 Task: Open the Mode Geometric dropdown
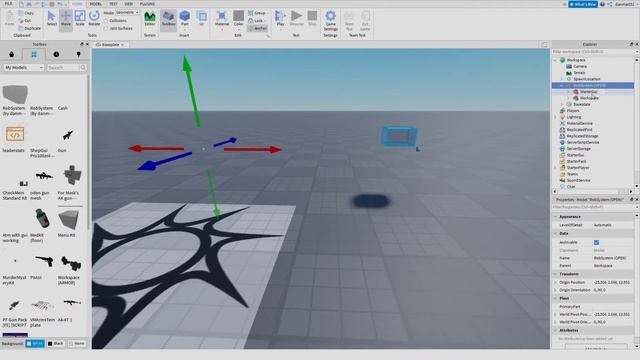(x=127, y=13)
